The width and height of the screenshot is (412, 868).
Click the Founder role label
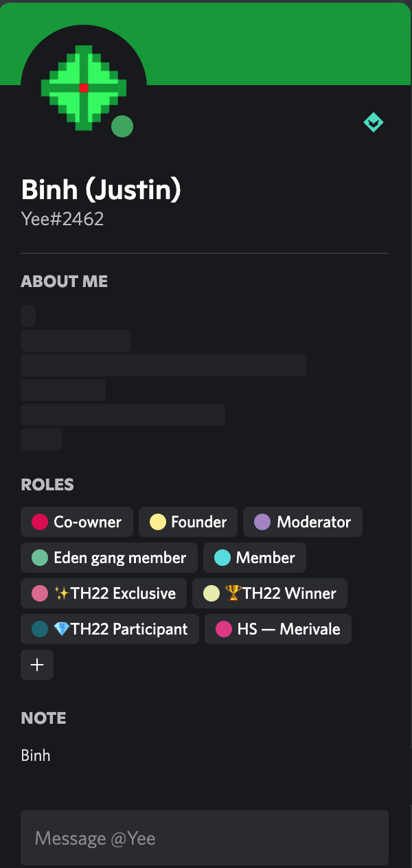pos(199,522)
